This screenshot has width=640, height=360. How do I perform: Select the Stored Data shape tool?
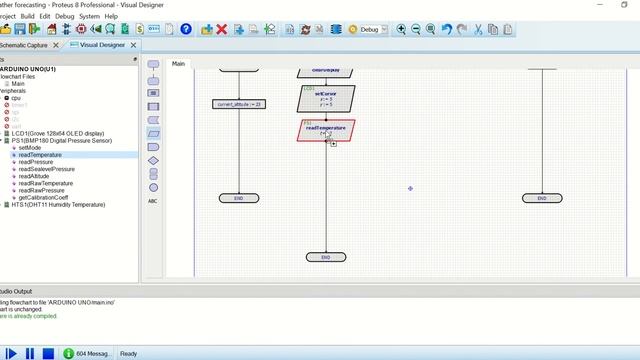[153, 120]
